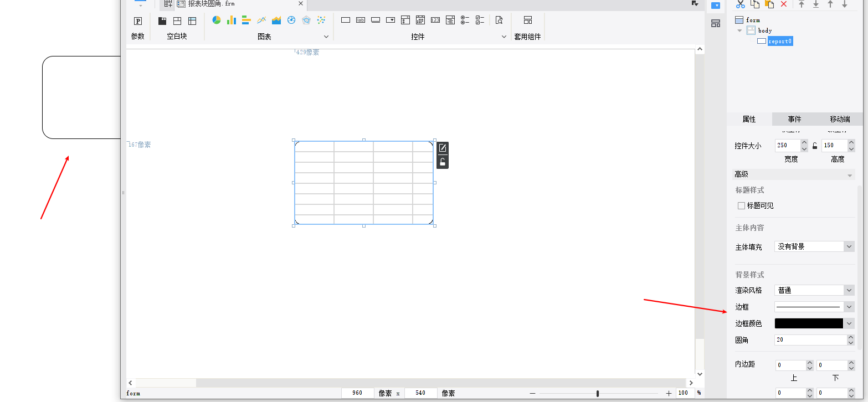This screenshot has height=402, width=868.
Task: Move component down one layer
Action: pos(845,4)
